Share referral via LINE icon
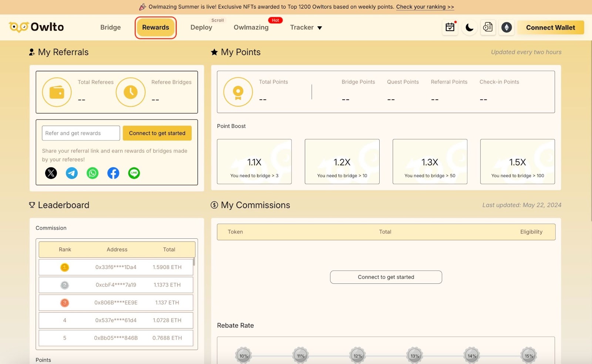This screenshot has width=592, height=364. coord(134,173)
